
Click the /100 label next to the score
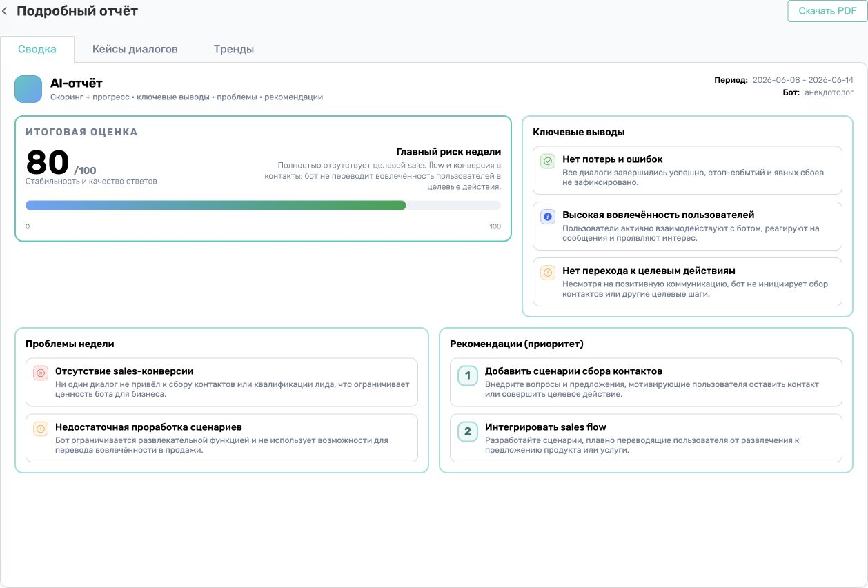86,170
